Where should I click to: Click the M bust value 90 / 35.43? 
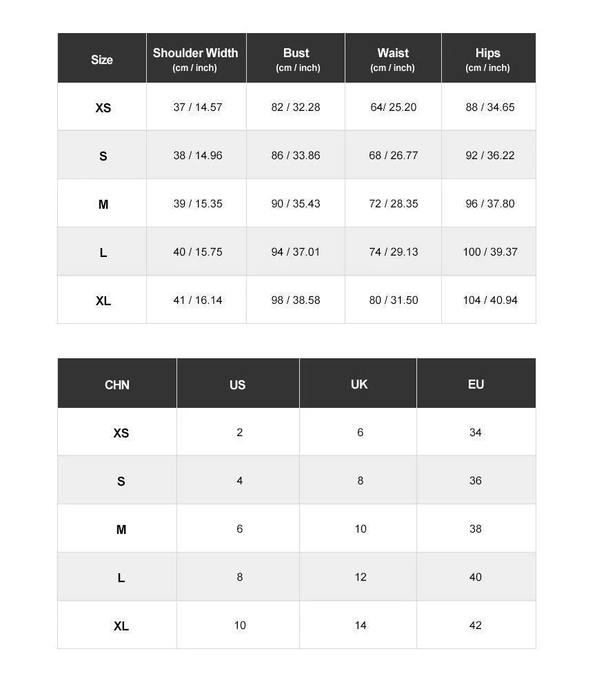pyautogui.click(x=296, y=203)
